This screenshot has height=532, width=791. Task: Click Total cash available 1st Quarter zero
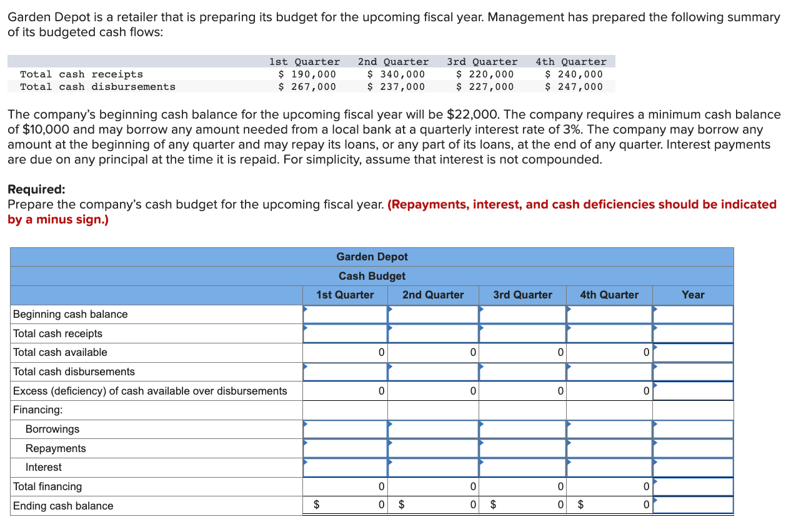click(x=381, y=353)
